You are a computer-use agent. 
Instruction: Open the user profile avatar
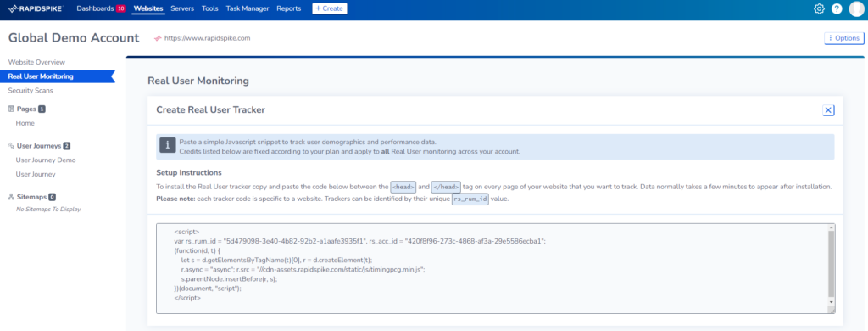[856, 8]
